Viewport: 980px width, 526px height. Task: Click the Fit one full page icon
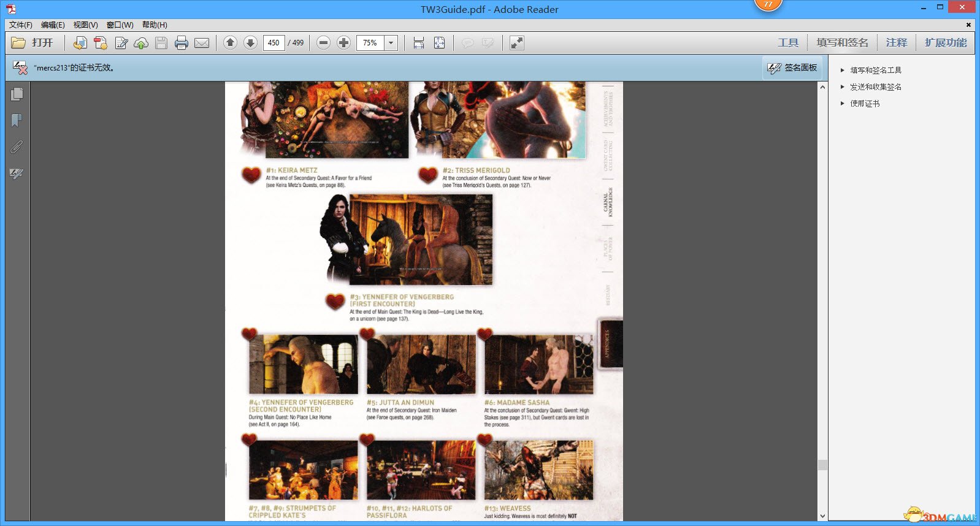pyautogui.click(x=440, y=43)
